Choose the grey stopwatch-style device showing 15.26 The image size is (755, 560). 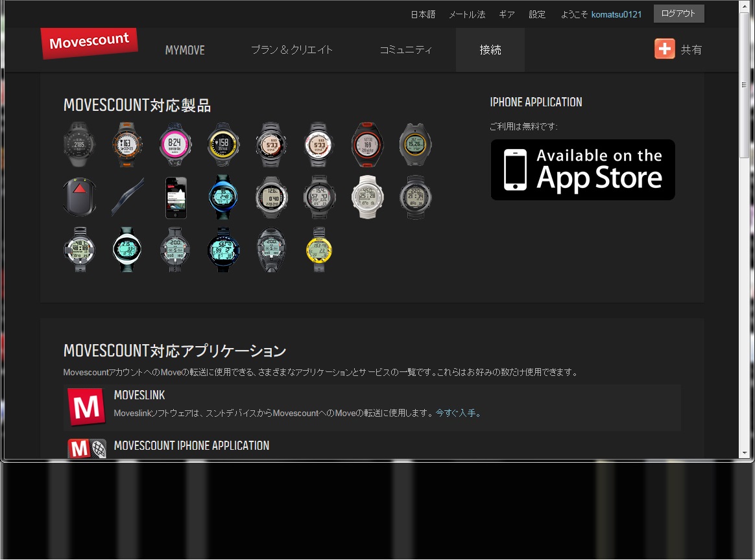click(416, 145)
